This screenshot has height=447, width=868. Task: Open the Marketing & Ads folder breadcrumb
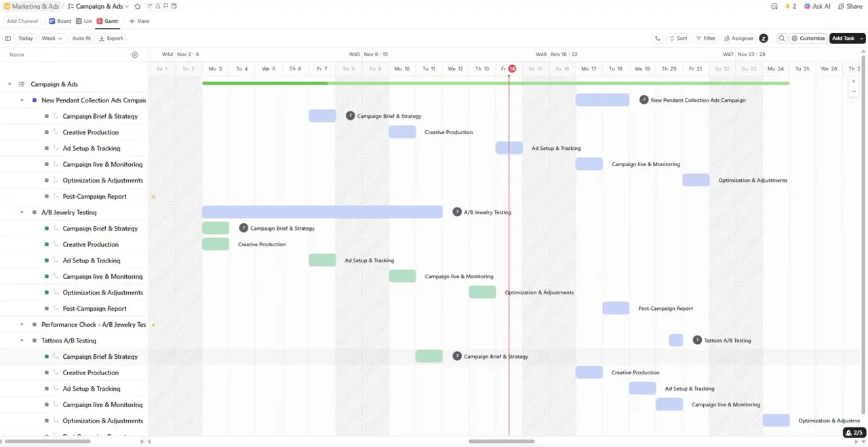click(32, 6)
